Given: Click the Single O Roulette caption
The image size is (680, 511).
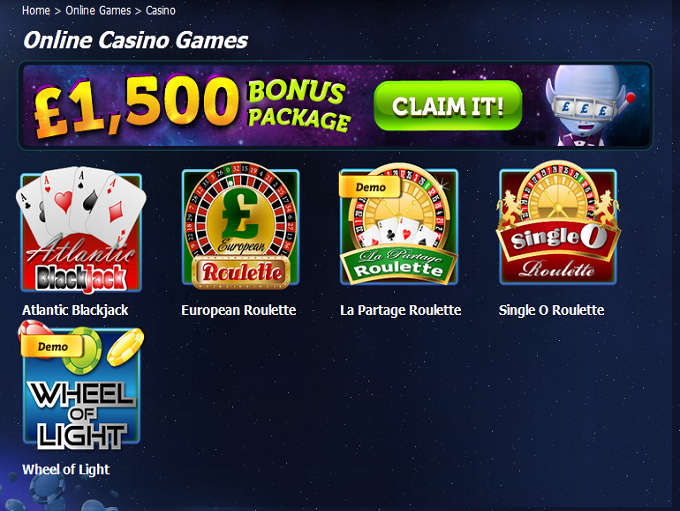Looking at the screenshot, I should 551,310.
